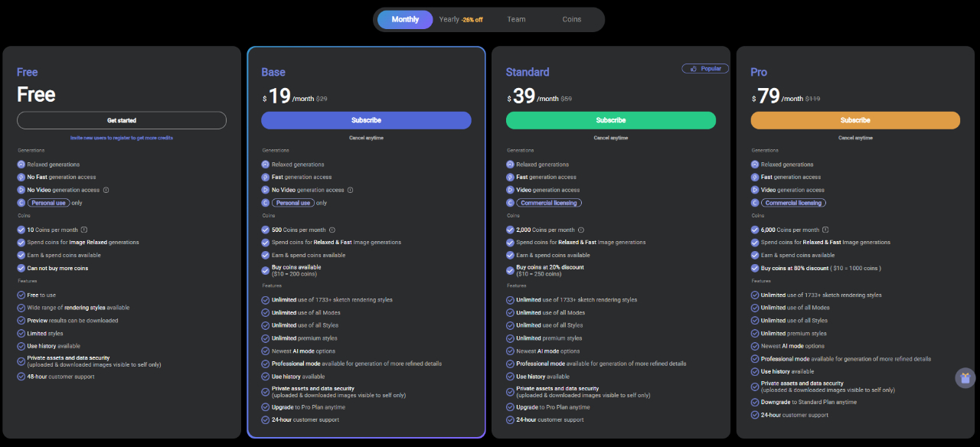This screenshot has height=447, width=980.
Task: Click the info icon next to 6,000 Coins per month
Action: (x=825, y=230)
